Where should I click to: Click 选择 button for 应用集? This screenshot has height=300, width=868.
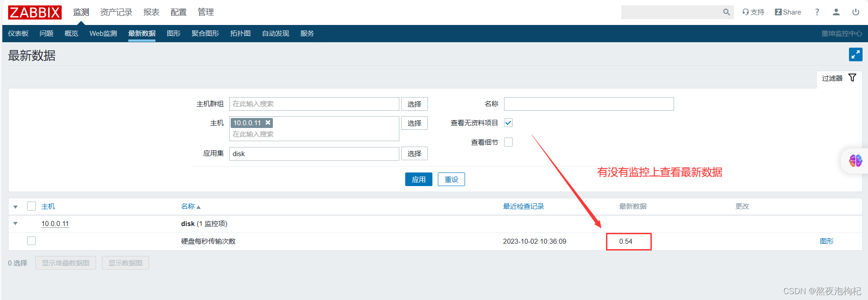(414, 154)
